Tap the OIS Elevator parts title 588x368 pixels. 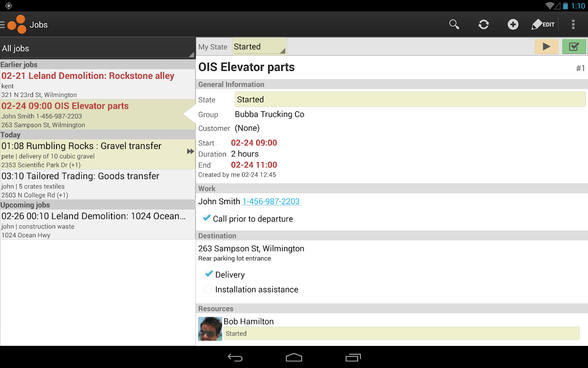[x=246, y=67]
